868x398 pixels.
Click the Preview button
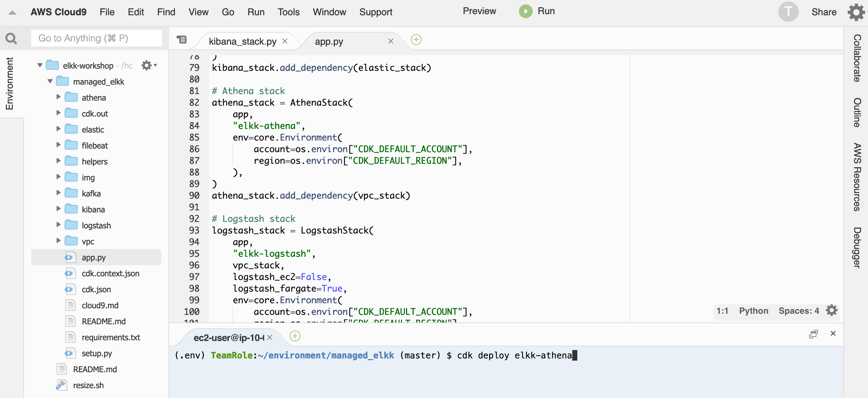[479, 11]
